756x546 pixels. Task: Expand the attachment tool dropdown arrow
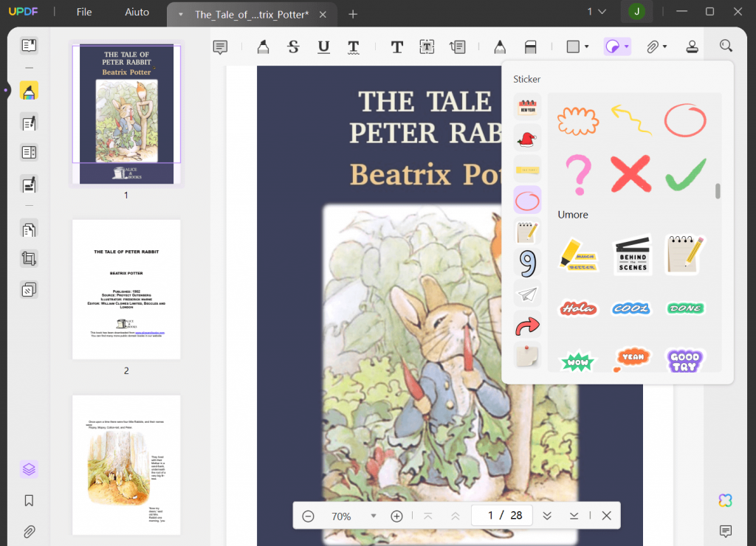point(665,46)
